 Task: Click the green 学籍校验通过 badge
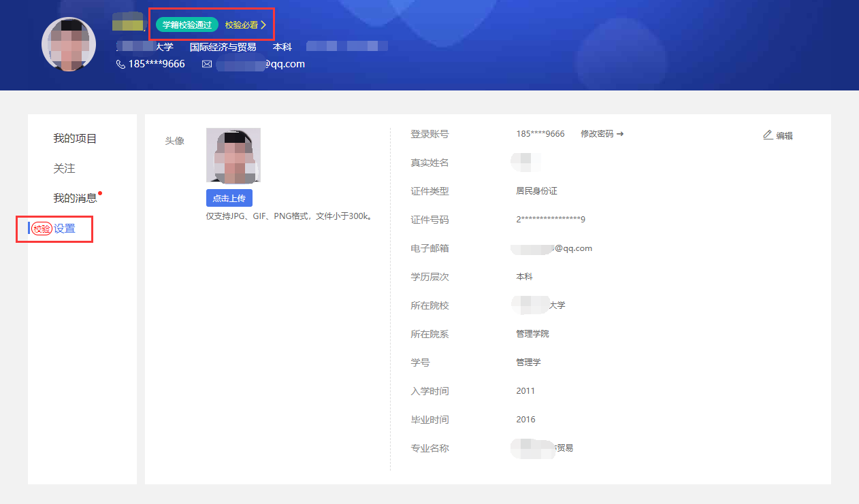(x=187, y=25)
